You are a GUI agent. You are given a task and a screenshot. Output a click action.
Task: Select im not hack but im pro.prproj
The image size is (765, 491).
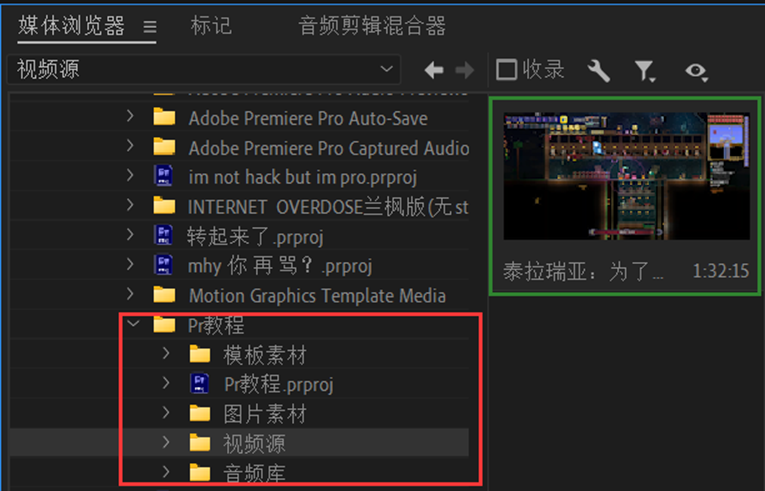pyautogui.click(x=301, y=177)
